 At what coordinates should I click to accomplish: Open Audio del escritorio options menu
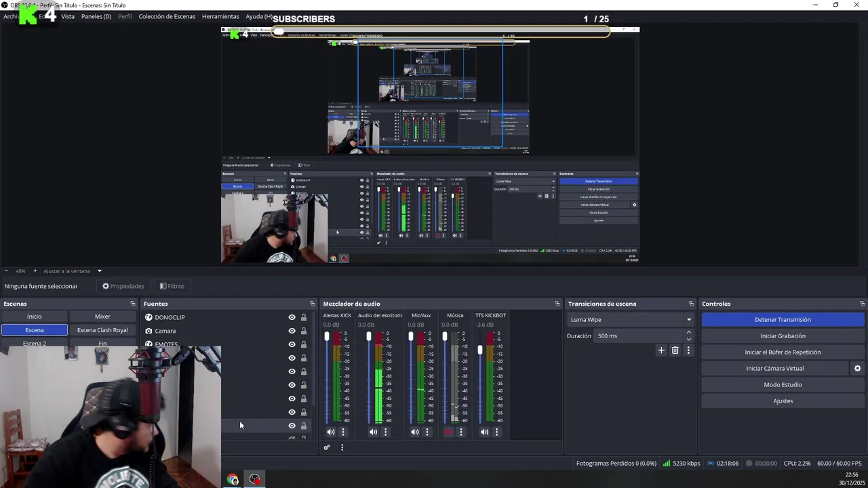click(x=385, y=432)
